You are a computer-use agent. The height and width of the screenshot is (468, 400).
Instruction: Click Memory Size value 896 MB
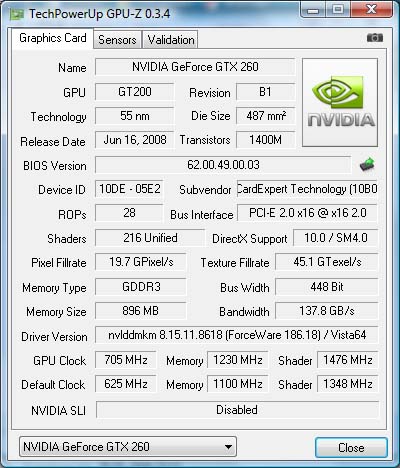pos(140,311)
